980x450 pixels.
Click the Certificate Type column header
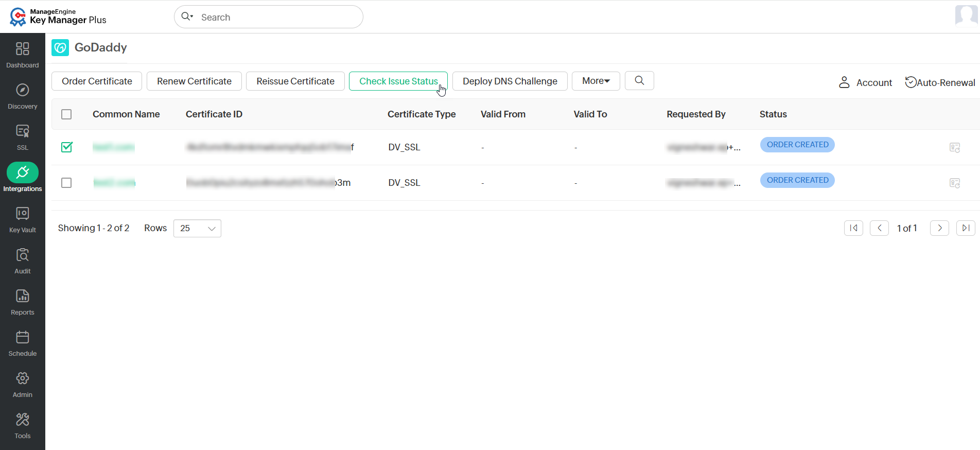[x=422, y=114]
